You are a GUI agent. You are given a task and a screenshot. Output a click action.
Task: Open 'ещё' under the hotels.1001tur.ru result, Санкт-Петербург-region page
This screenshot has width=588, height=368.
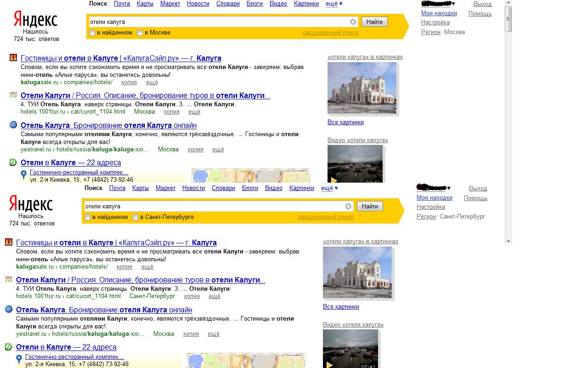point(215,296)
